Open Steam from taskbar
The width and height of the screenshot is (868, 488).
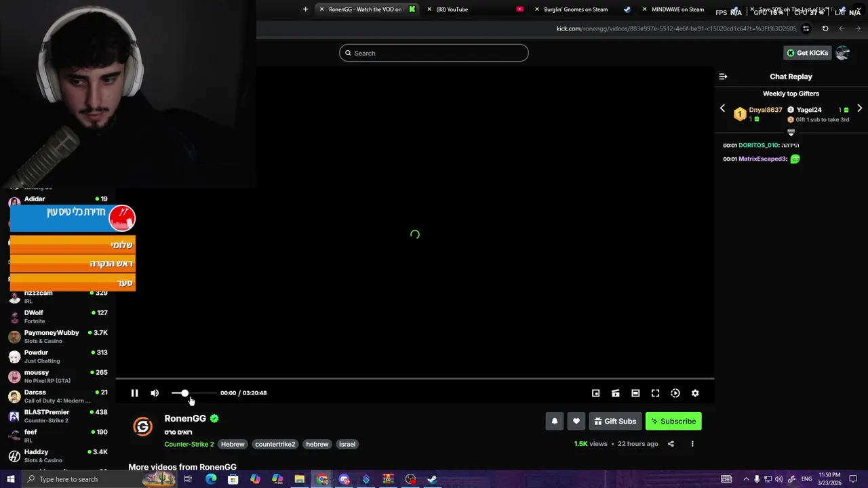(x=432, y=479)
